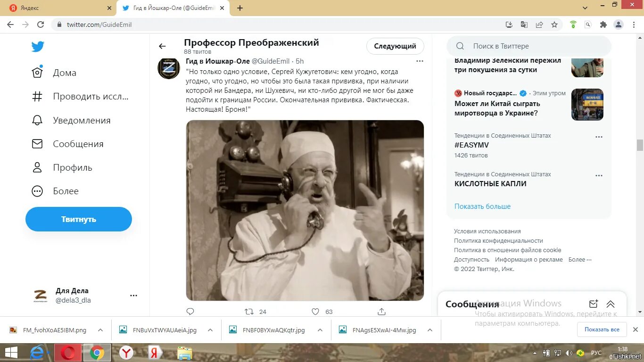Open tweet options three-dots menu
Viewport: 644px width, 362px height.
point(420,61)
